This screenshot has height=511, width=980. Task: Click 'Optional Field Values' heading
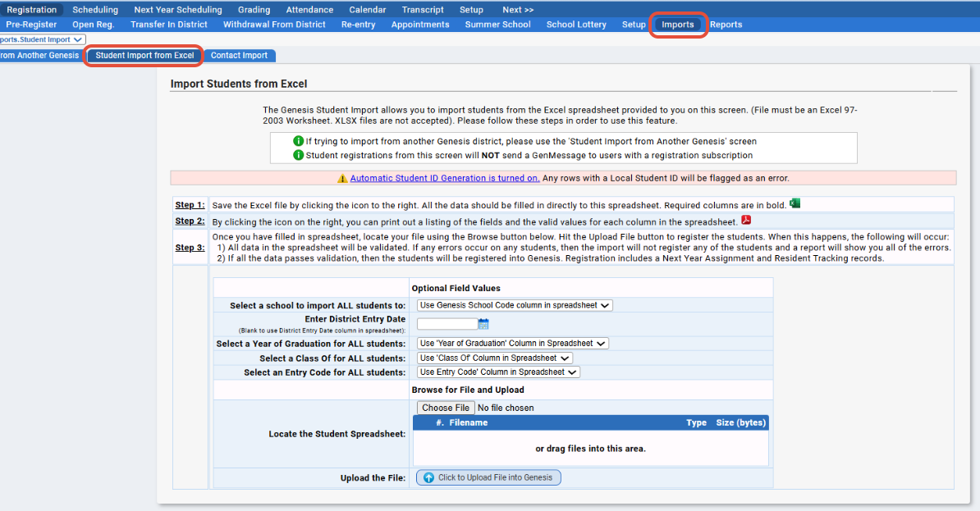click(456, 288)
